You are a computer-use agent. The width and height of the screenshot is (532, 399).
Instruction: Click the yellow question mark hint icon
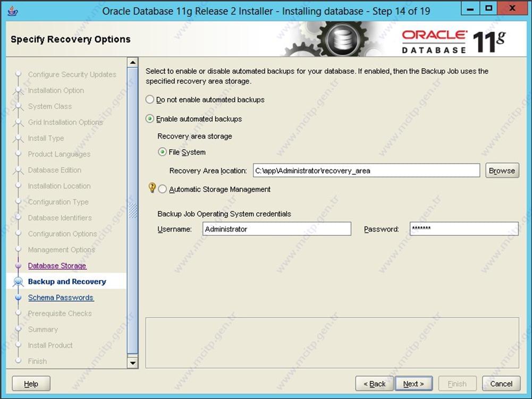(x=152, y=188)
